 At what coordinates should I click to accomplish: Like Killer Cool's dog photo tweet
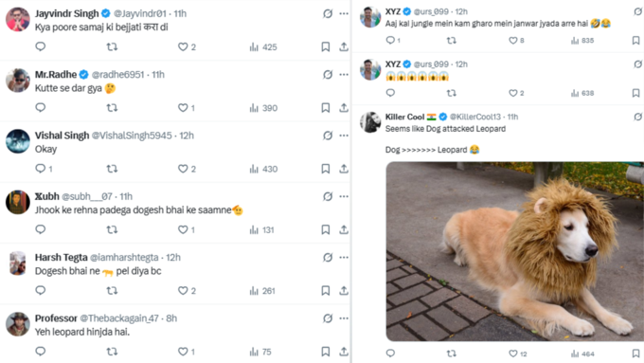tap(517, 354)
